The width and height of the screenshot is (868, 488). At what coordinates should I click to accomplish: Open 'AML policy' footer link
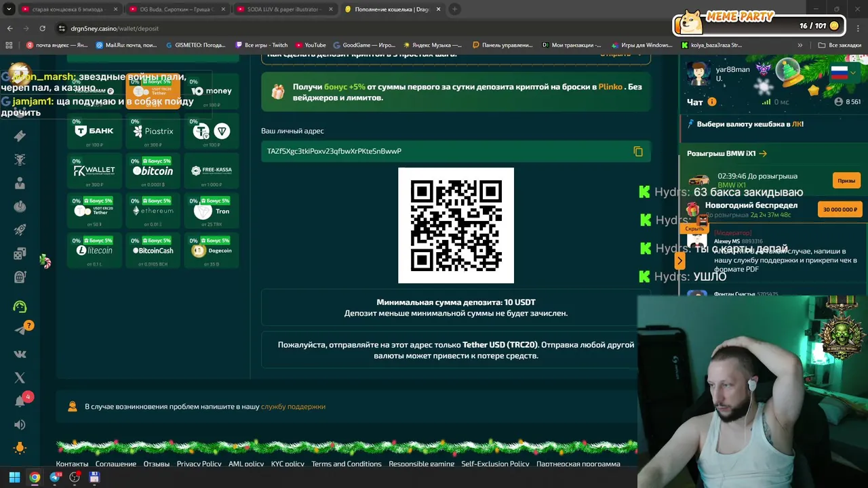[x=246, y=464]
